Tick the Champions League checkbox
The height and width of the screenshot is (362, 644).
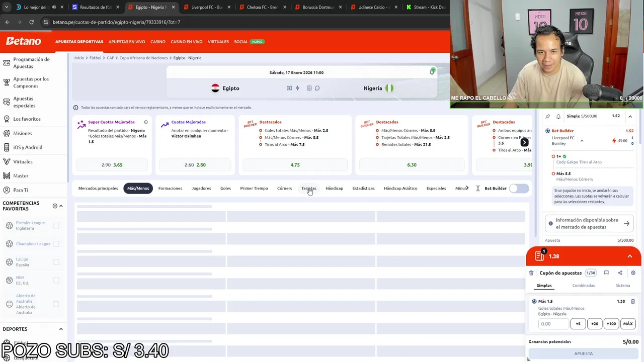point(56,244)
